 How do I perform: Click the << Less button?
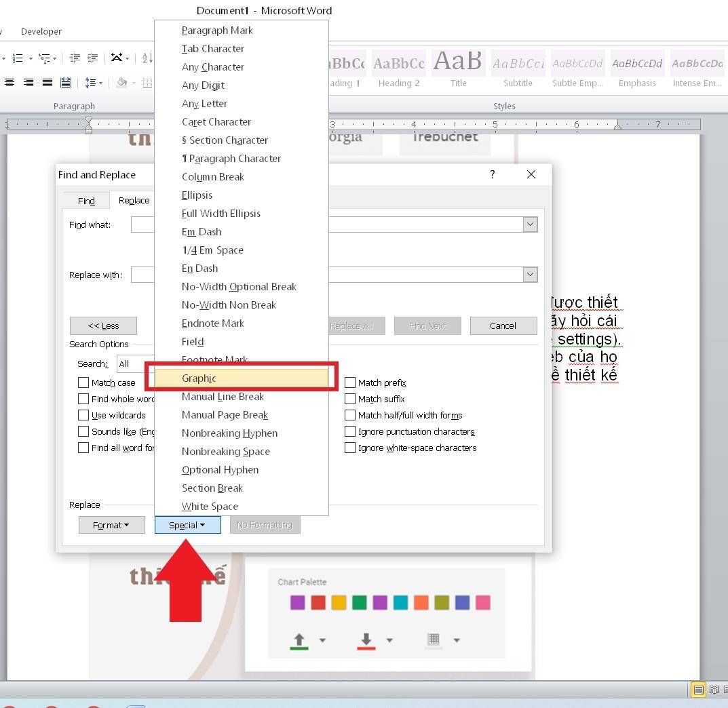[103, 326]
